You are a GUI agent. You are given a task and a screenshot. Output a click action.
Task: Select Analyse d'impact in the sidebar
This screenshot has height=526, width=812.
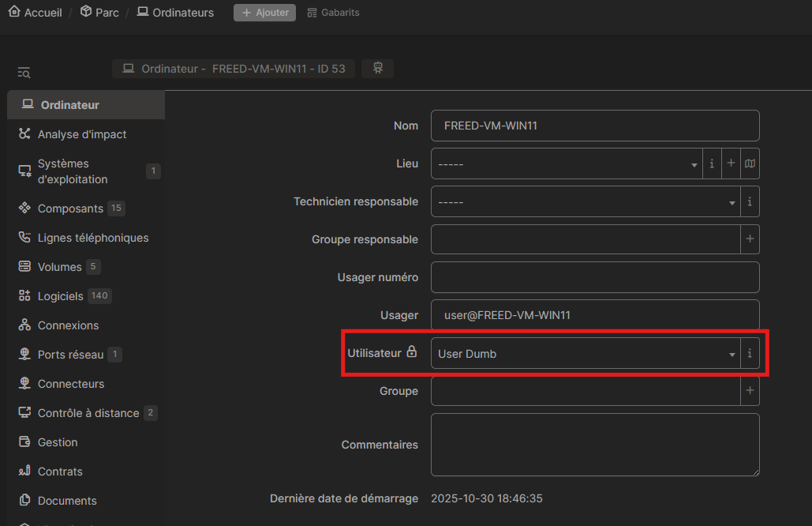pos(82,134)
